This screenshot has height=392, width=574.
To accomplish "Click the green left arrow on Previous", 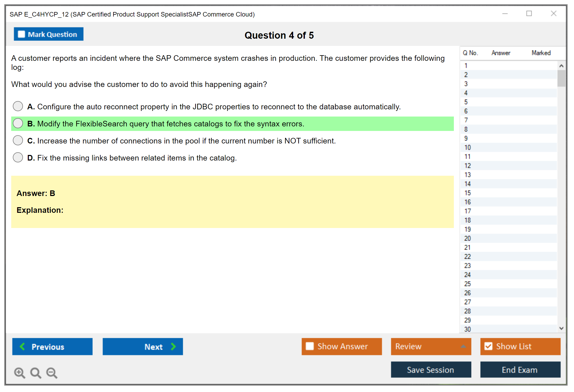I will (x=22, y=346).
